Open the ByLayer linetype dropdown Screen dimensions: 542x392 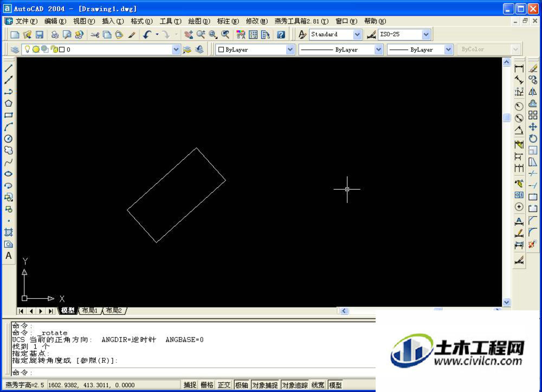378,50
